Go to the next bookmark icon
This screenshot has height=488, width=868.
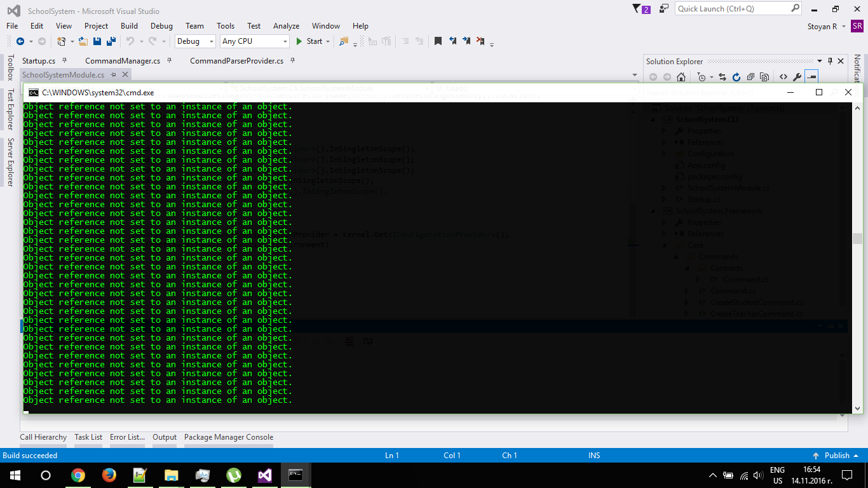pyautogui.click(x=466, y=41)
